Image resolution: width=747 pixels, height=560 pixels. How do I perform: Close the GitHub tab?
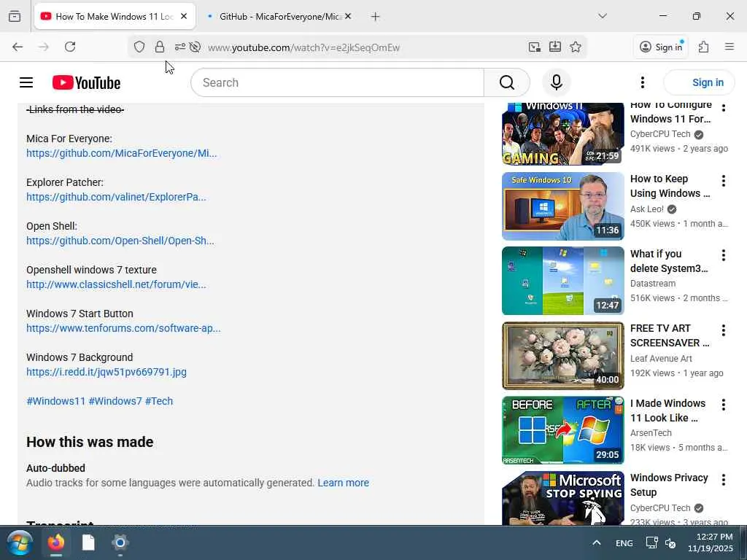(x=348, y=16)
